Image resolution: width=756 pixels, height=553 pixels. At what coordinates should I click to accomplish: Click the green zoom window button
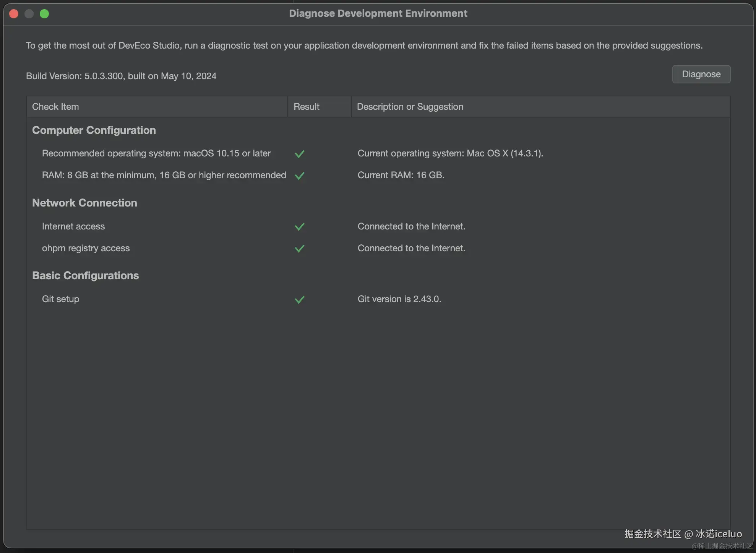point(44,14)
